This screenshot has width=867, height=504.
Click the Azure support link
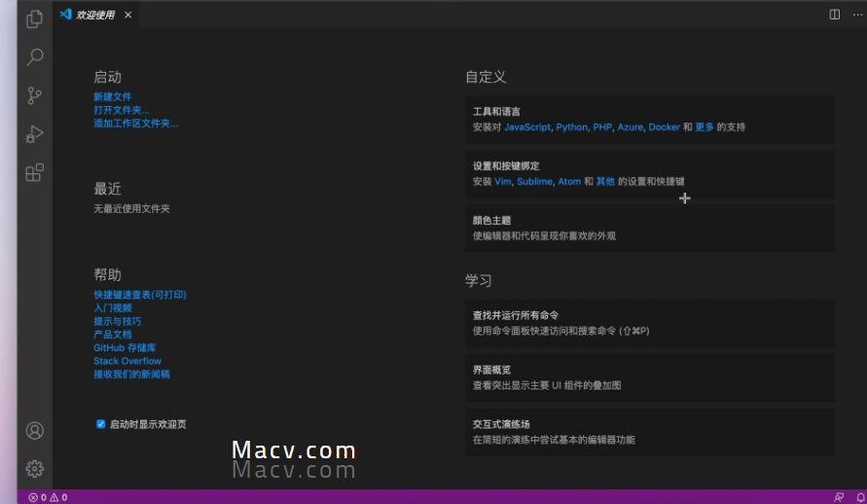(630, 127)
